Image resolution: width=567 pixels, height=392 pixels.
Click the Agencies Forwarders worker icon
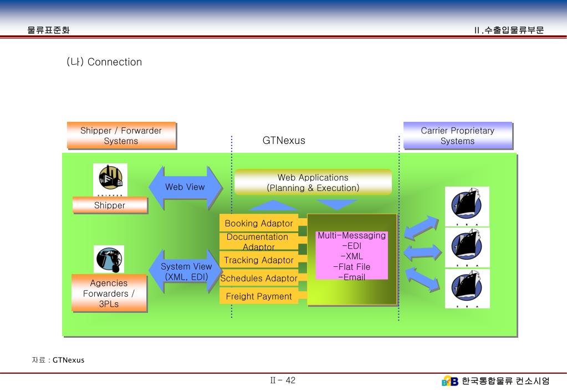coord(109,259)
